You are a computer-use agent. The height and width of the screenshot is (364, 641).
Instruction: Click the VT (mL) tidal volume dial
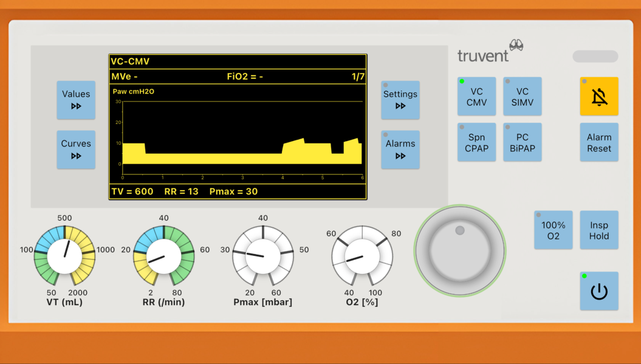pos(64,256)
